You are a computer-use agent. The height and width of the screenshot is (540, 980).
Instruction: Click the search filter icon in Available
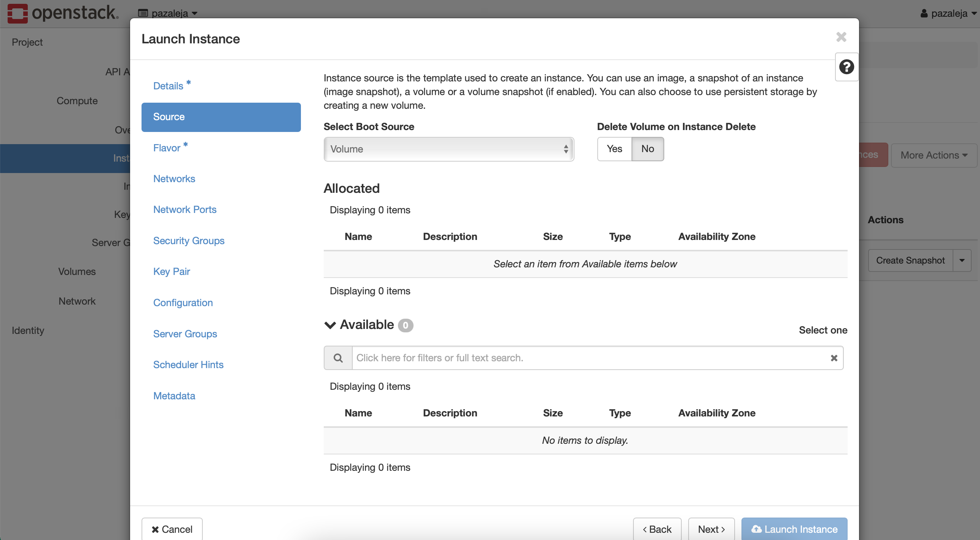pos(337,358)
